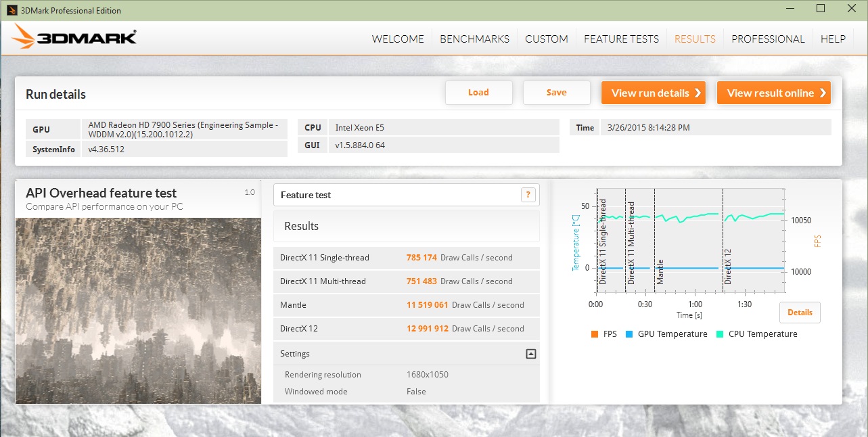The height and width of the screenshot is (437, 868).
Task: Select the RESULTS tab
Action: click(695, 39)
